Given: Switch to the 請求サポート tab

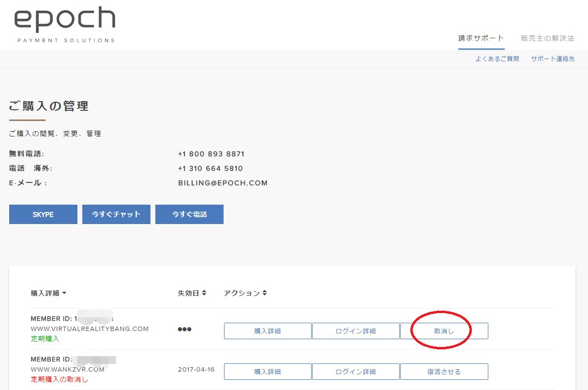Looking at the screenshot, I should pos(481,37).
